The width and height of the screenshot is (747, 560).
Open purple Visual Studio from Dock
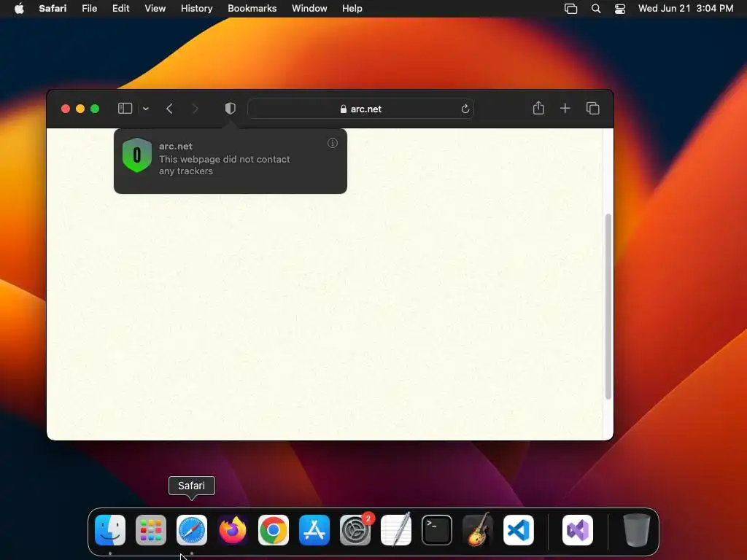tap(578, 530)
